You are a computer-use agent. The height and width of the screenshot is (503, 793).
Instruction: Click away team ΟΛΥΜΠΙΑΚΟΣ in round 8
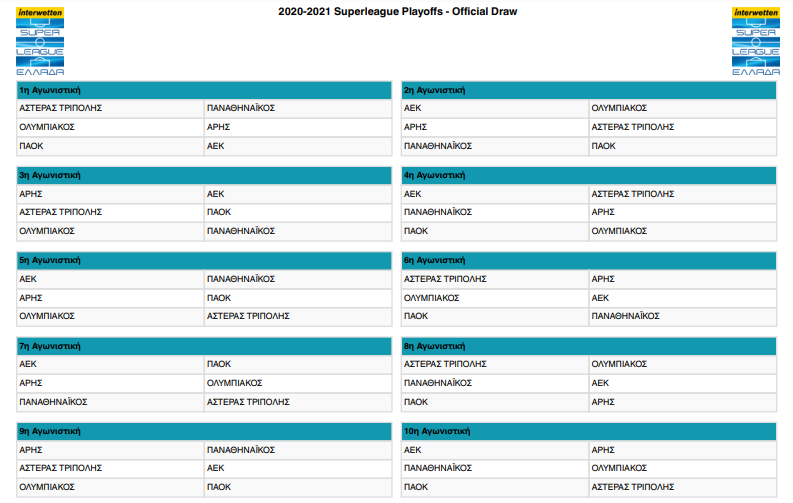[619, 364]
